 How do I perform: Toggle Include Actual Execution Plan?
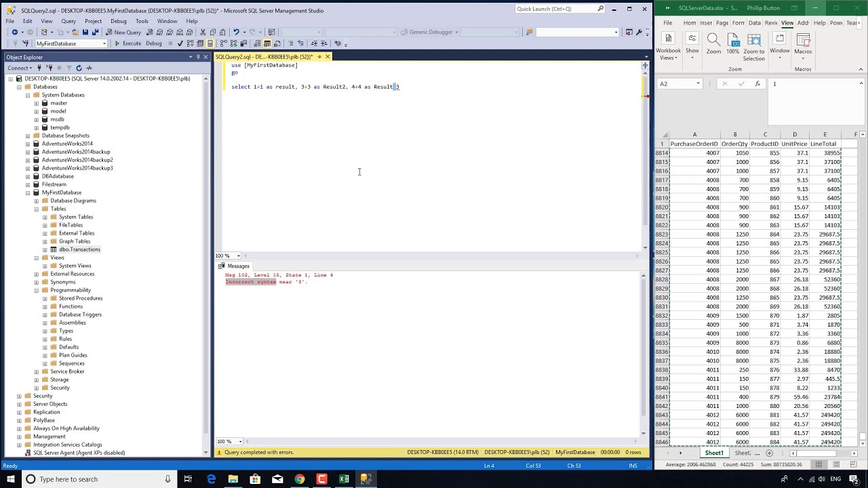pos(223,43)
